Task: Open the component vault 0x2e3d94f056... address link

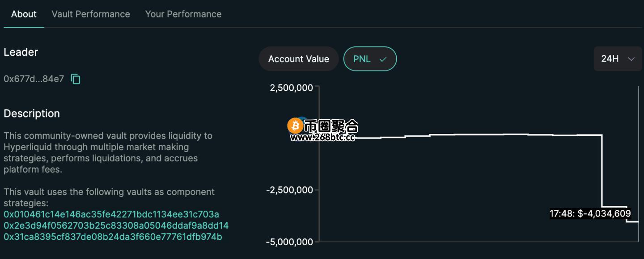Action: pos(116,226)
